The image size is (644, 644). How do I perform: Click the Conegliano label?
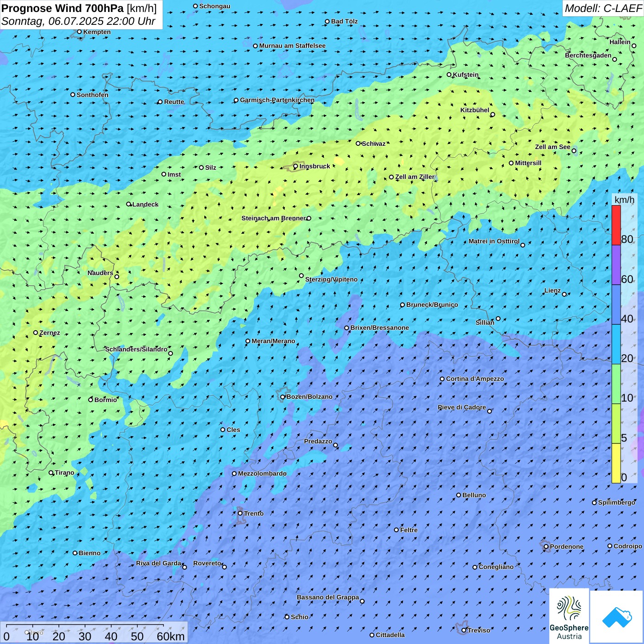pos(496,567)
